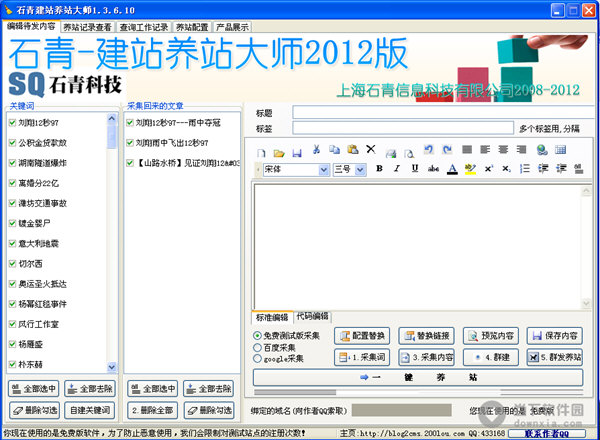Pick text highlight color

(470, 169)
